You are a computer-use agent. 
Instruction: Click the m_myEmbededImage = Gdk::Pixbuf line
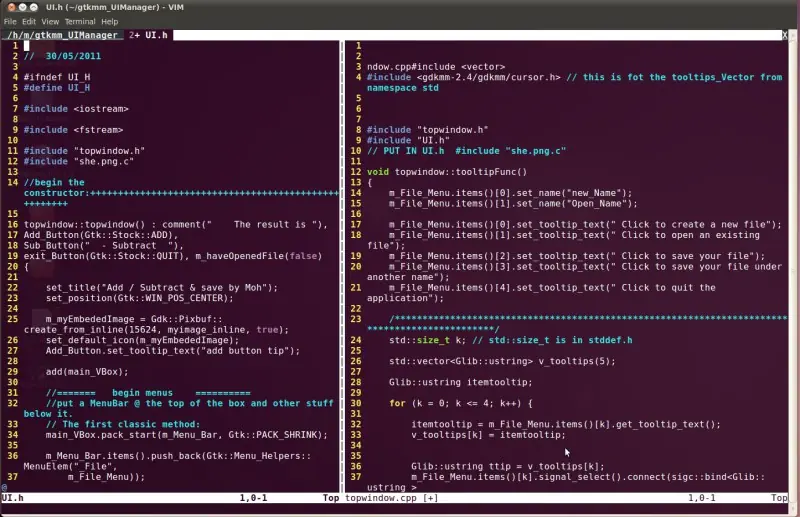(134, 319)
